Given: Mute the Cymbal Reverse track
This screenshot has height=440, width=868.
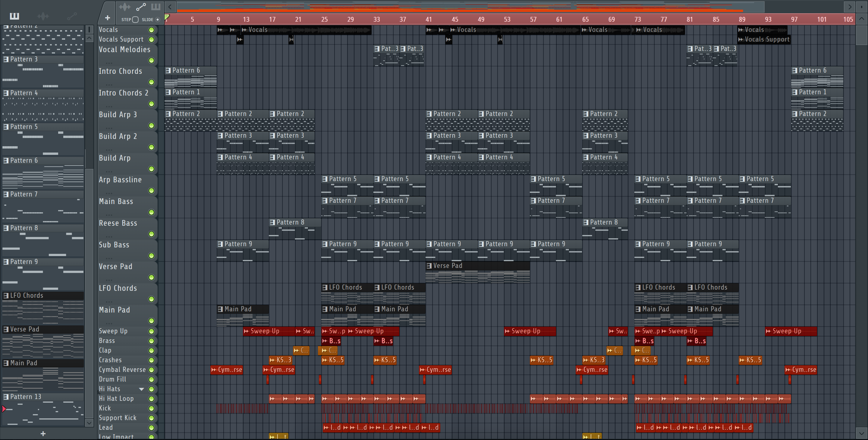Looking at the screenshot, I should click(x=152, y=370).
